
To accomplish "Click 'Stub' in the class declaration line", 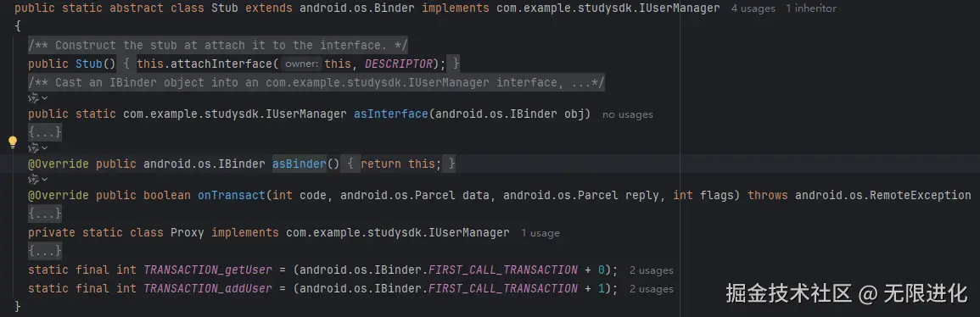I will click(225, 8).
